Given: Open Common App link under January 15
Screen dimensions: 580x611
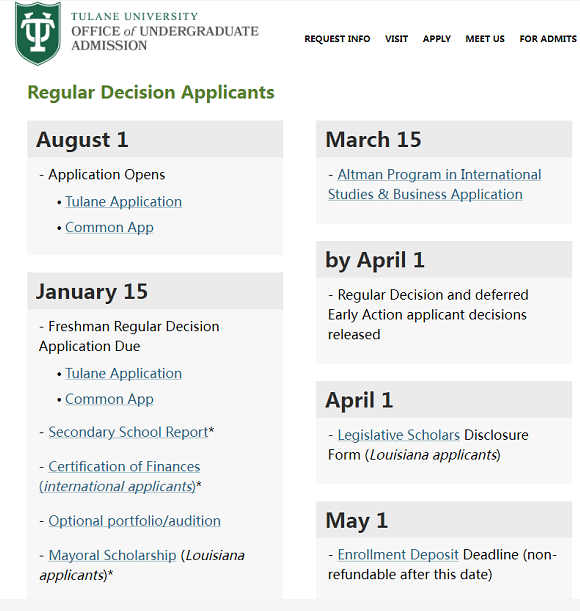Looking at the screenshot, I should (x=109, y=399).
